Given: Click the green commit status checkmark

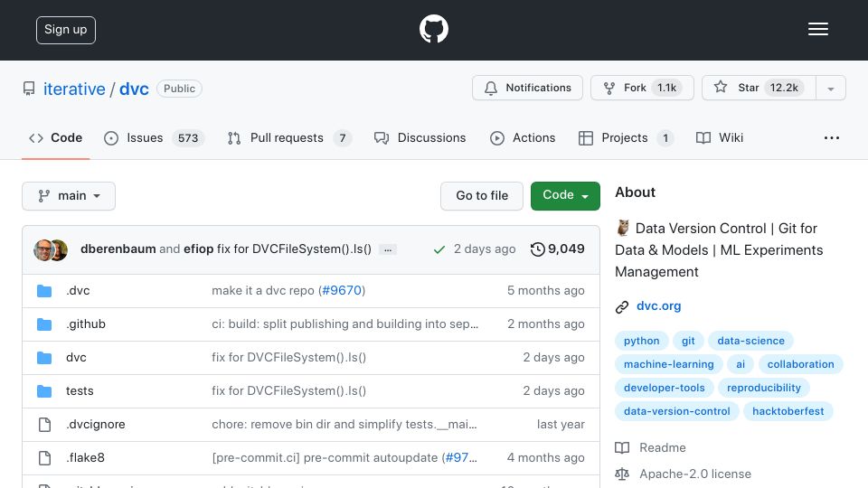Looking at the screenshot, I should [x=439, y=249].
